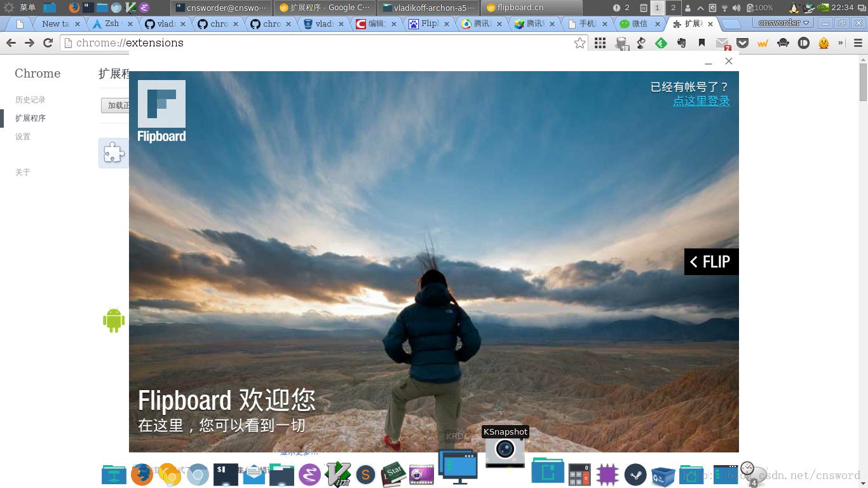Switch to the Zsh tab
The image size is (868, 488).
click(x=112, y=24)
